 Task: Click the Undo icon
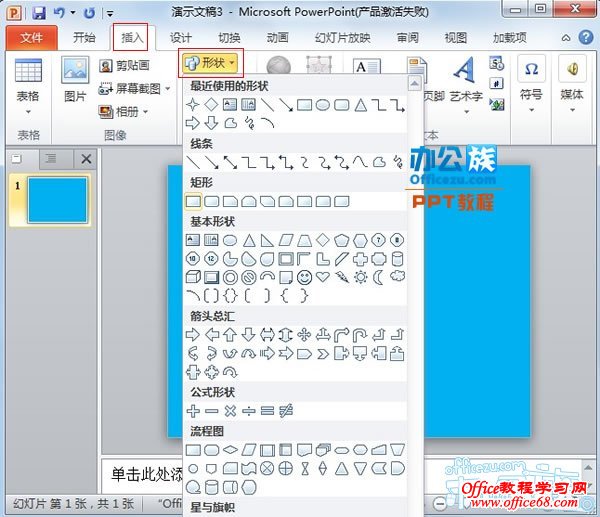(59, 12)
